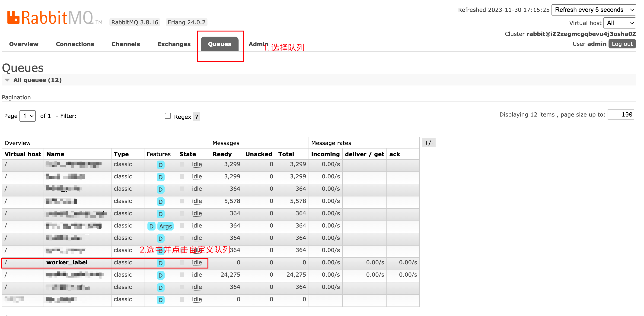Image resolution: width=644 pixels, height=316 pixels.
Task: Click into the Filter text field
Action: click(118, 116)
